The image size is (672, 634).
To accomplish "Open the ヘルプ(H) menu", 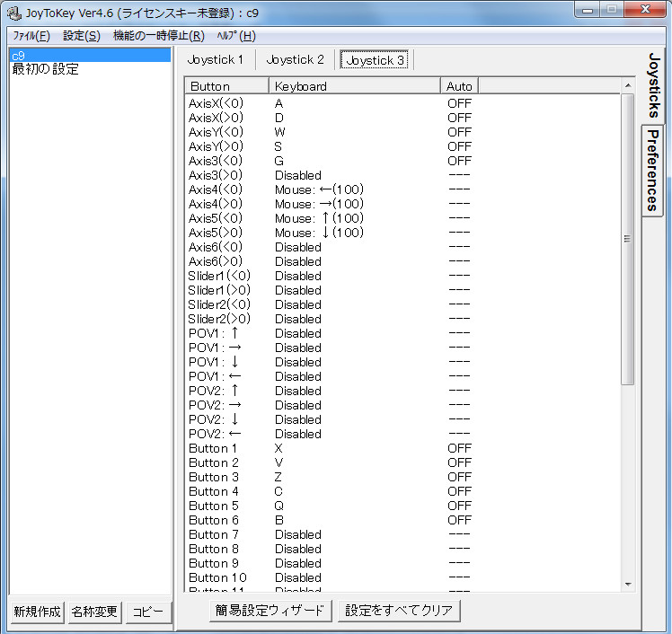I will (236, 36).
